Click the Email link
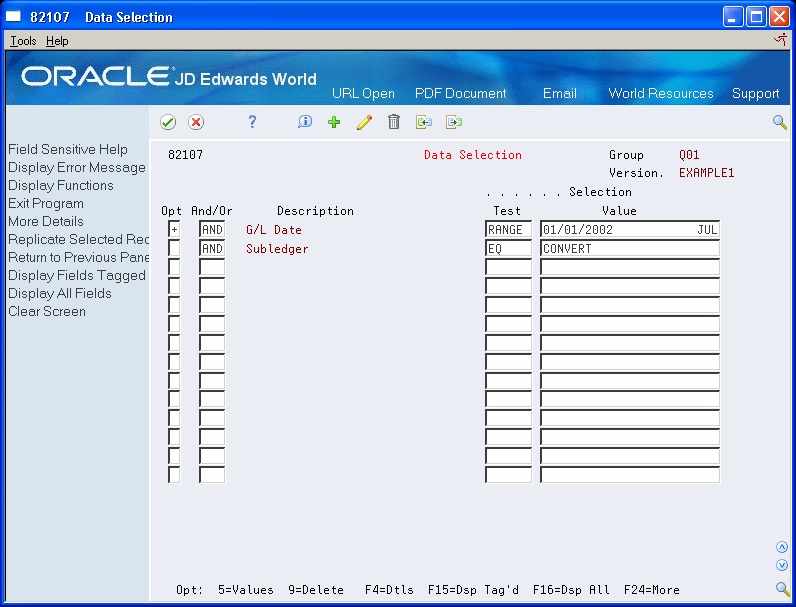Screen dimensions: 796x607 tap(559, 93)
